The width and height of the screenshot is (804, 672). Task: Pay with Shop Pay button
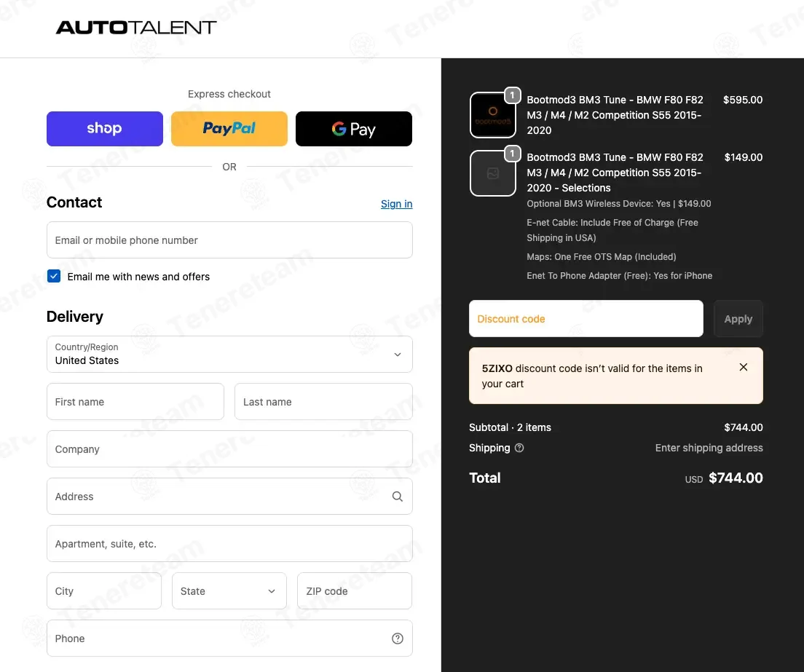click(x=105, y=129)
